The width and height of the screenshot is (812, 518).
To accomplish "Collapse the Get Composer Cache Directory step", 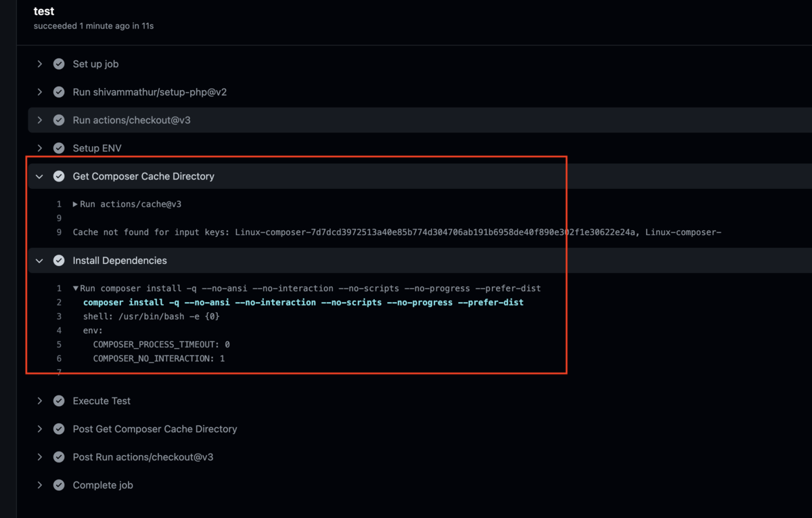I will pyautogui.click(x=39, y=177).
